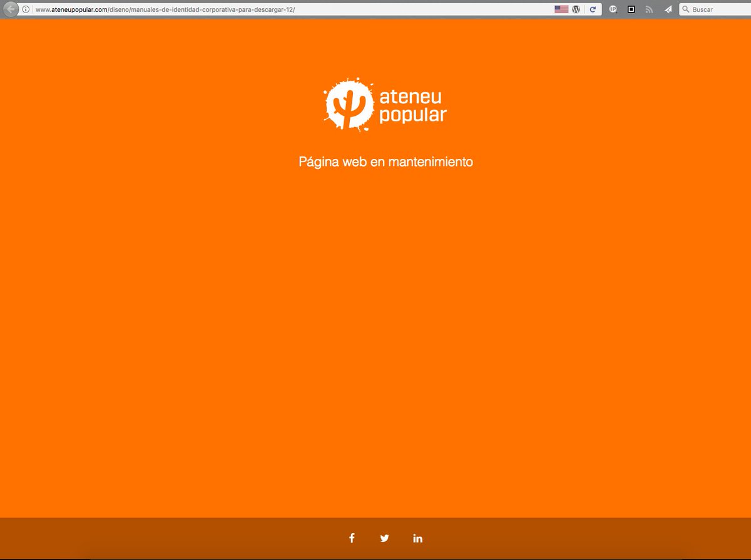Click the US flag icon in address bar
This screenshot has width=751, height=560.
(561, 9)
